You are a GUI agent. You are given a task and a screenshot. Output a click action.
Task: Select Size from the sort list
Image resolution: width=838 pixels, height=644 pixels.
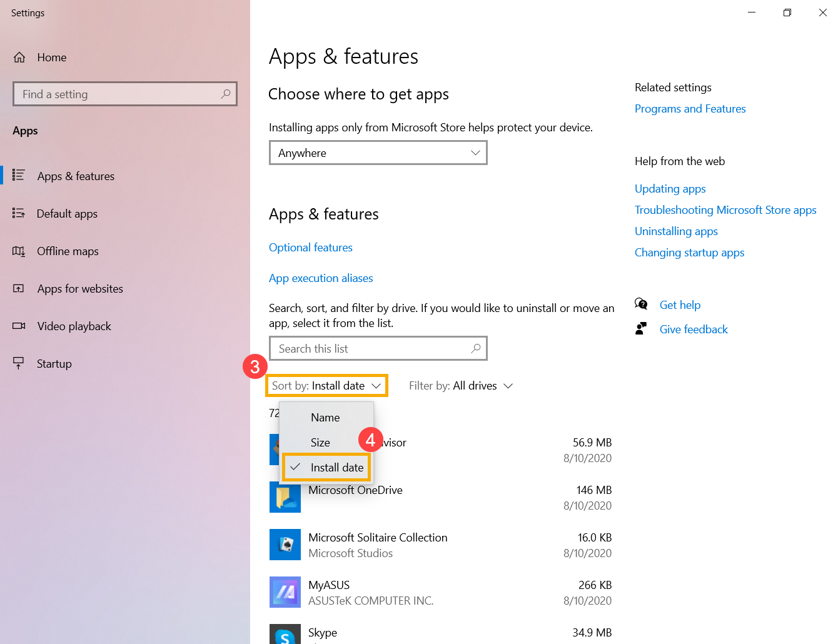pyautogui.click(x=320, y=442)
